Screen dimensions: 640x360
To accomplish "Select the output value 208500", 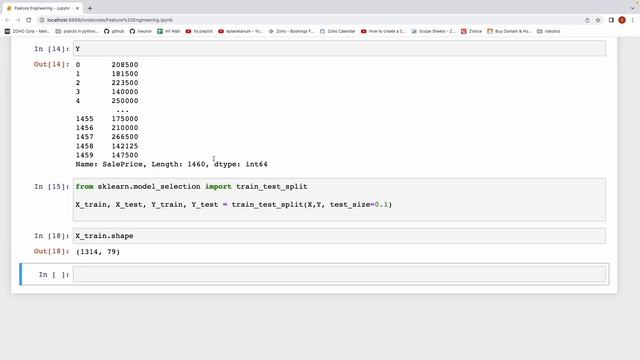I will (x=125, y=64).
